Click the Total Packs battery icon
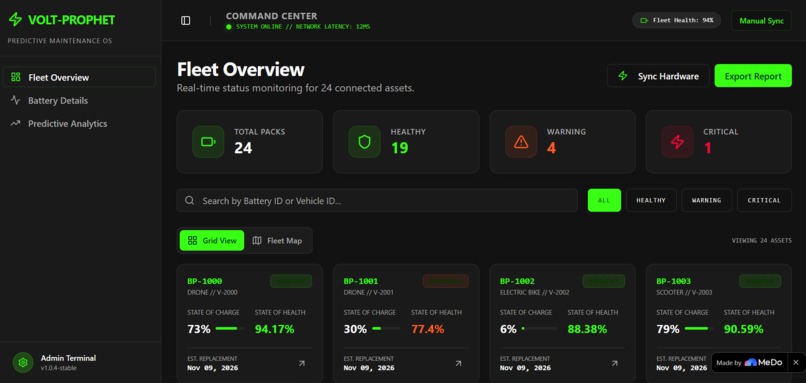806x383 pixels. 208,141
